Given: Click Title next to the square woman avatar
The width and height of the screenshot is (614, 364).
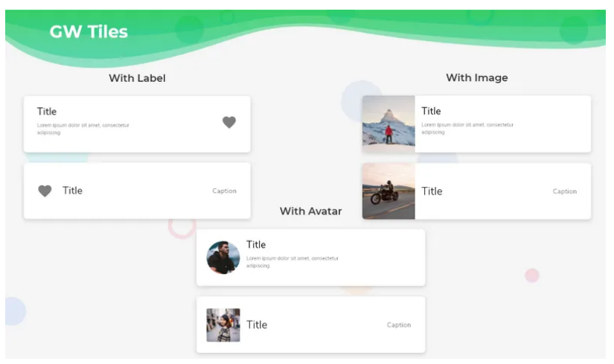Looking at the screenshot, I should [x=257, y=325].
